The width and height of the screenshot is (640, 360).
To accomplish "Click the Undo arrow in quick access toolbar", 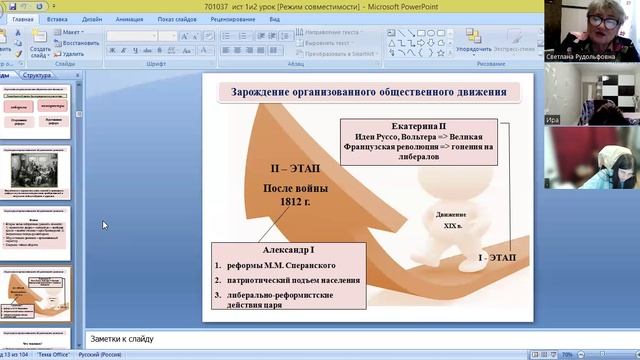I will (x=24, y=7).
